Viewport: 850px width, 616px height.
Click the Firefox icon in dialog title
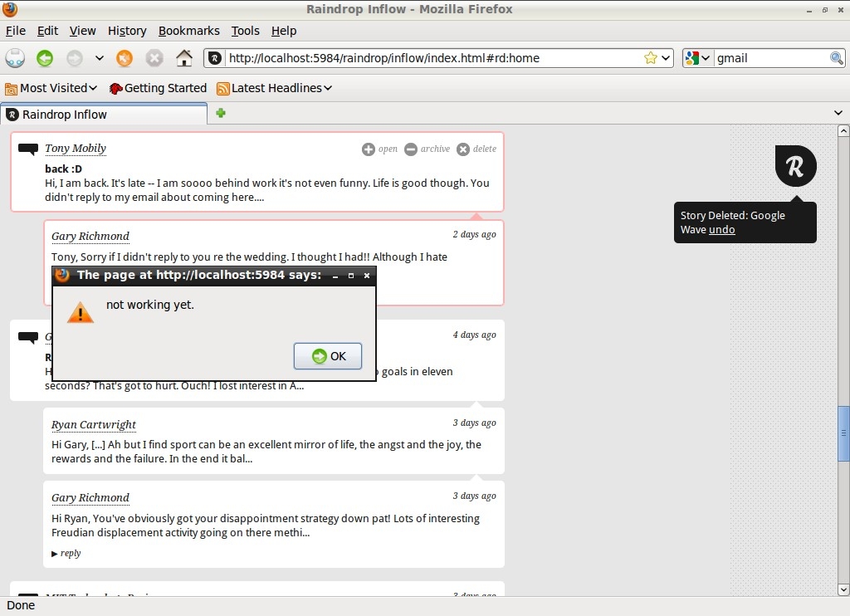point(62,275)
